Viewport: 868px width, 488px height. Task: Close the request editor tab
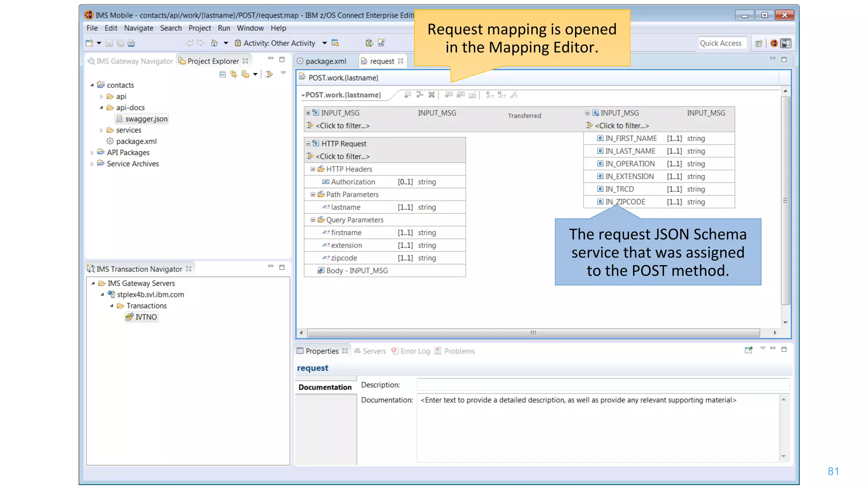point(401,61)
